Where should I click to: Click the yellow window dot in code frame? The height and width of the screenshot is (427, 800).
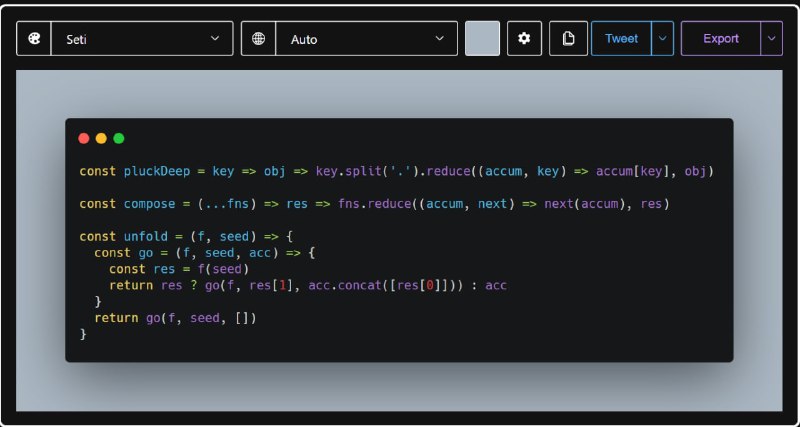(101, 138)
